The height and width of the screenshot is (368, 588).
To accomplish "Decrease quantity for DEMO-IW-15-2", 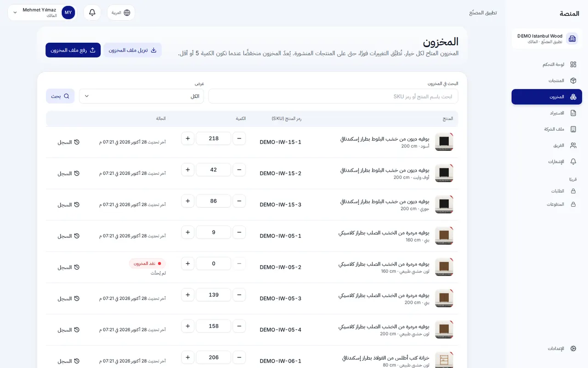I will 239,170.
